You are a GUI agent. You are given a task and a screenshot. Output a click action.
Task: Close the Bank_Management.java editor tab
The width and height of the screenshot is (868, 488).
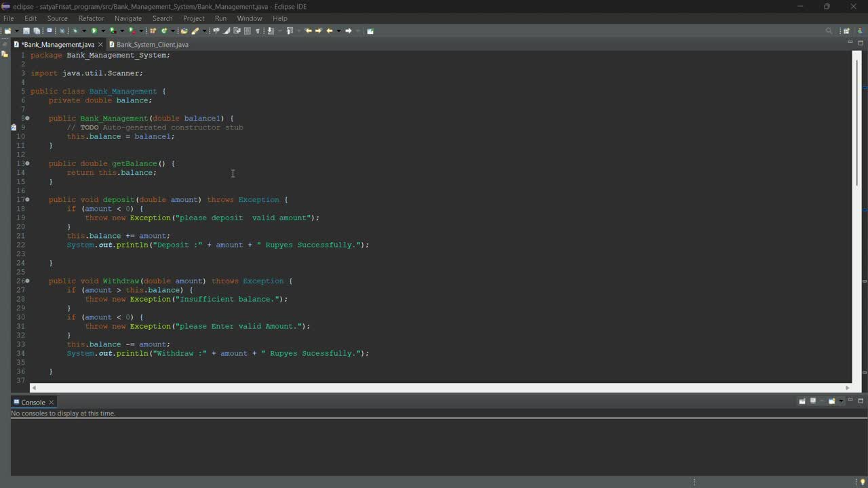click(x=100, y=45)
